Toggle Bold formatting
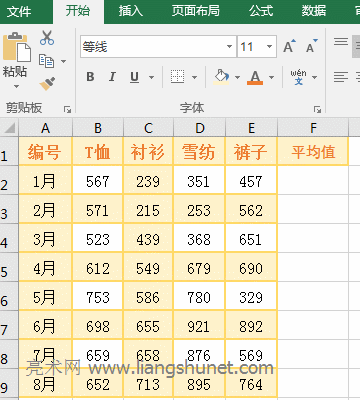The image size is (360, 400). point(90,77)
